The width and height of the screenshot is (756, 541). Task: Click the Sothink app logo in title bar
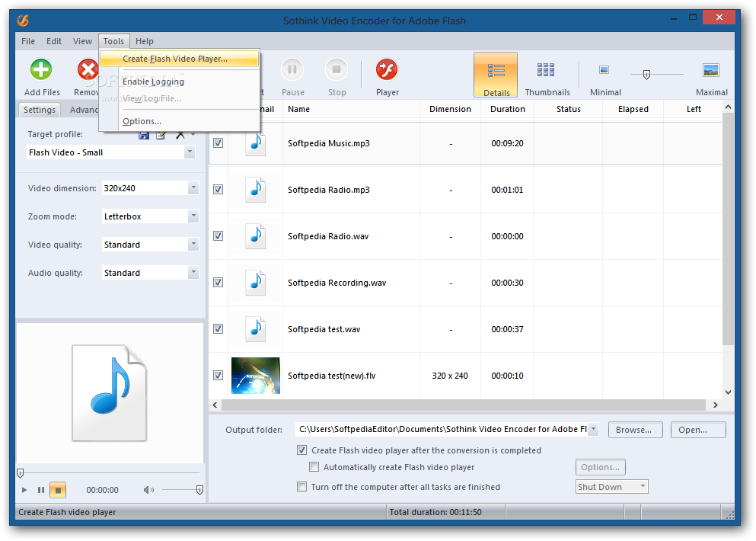pos(23,21)
